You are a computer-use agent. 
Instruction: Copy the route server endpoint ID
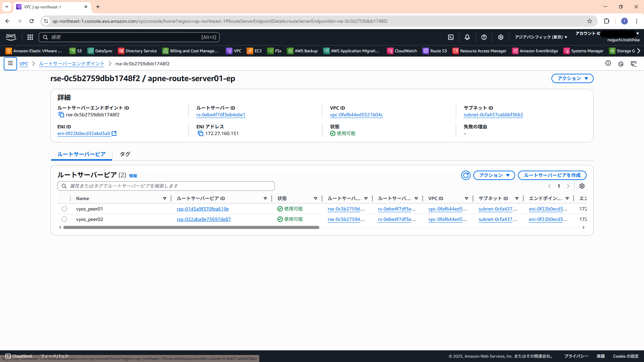pyautogui.click(x=61, y=115)
